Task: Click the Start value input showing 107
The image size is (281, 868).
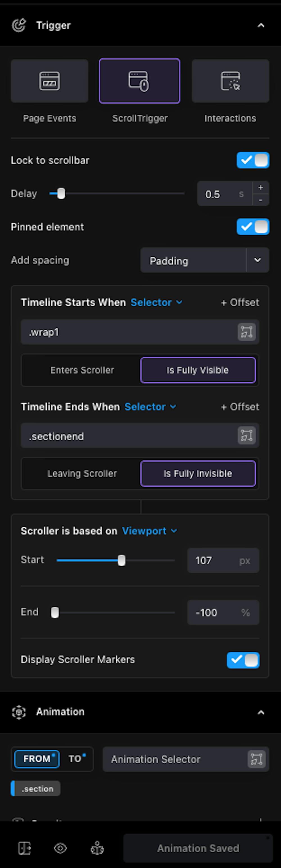Action: 212,560
